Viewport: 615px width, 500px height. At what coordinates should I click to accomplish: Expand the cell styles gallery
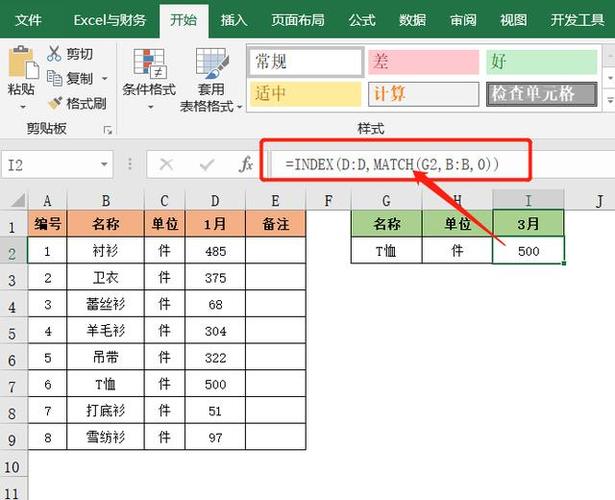610,100
